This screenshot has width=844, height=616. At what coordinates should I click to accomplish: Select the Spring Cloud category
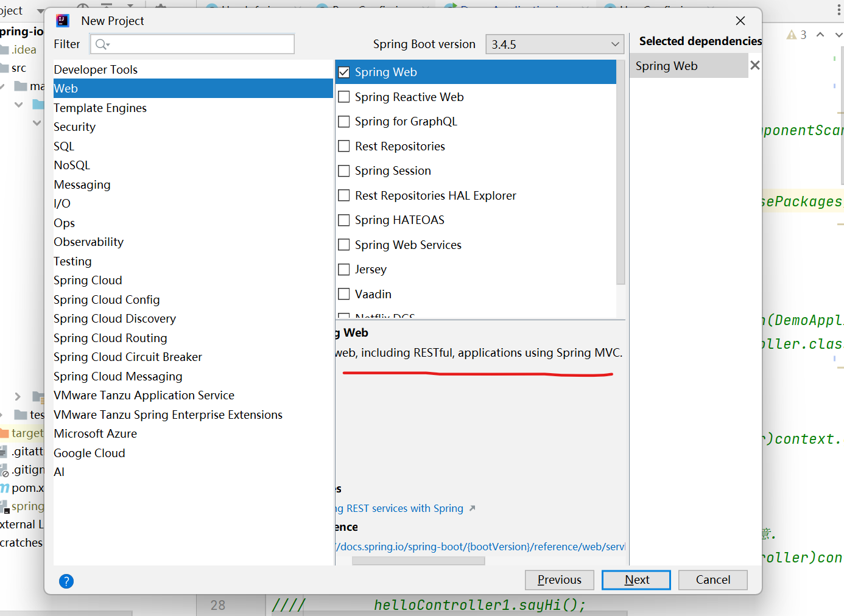[x=193, y=280]
